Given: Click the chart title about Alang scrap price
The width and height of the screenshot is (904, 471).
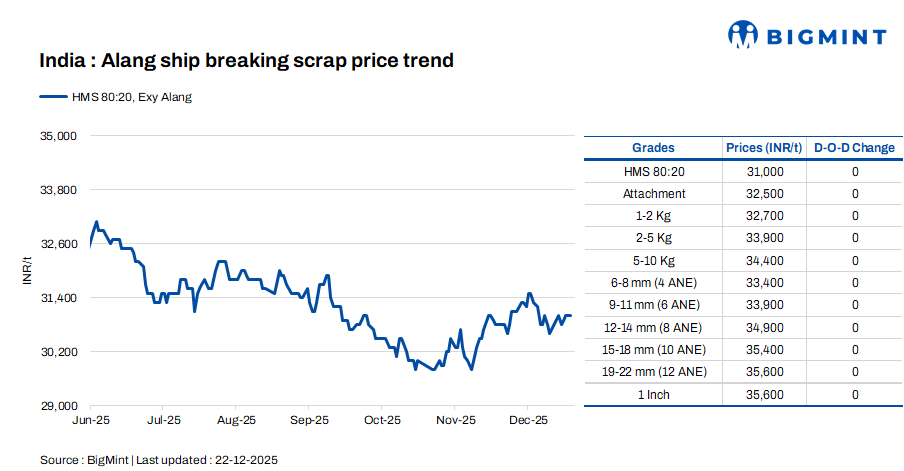Looking at the screenshot, I should pos(246,61).
